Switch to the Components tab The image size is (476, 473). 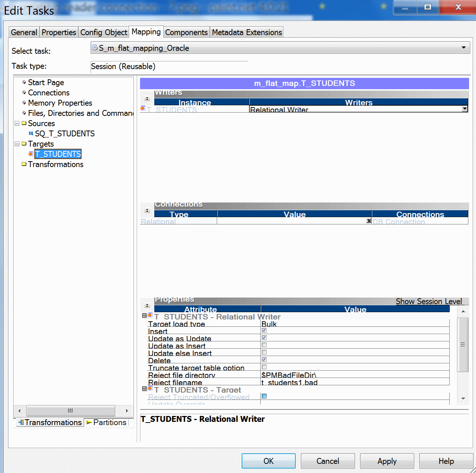(186, 32)
